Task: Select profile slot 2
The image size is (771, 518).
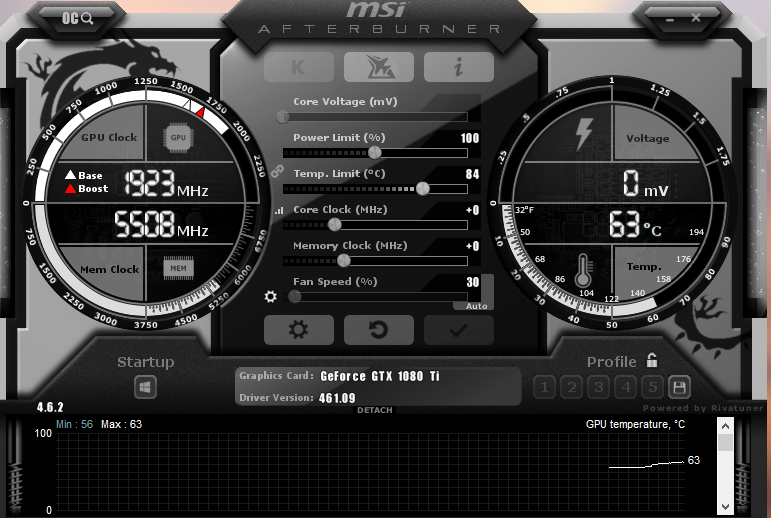Action: coord(571,387)
